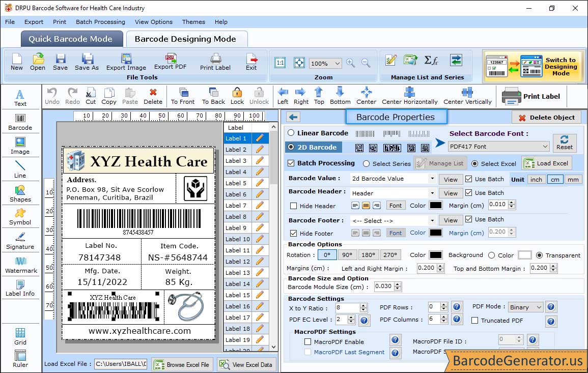The height and width of the screenshot is (373, 588).
Task: Uncheck the Batch Processing checkbox
Action: 291,163
